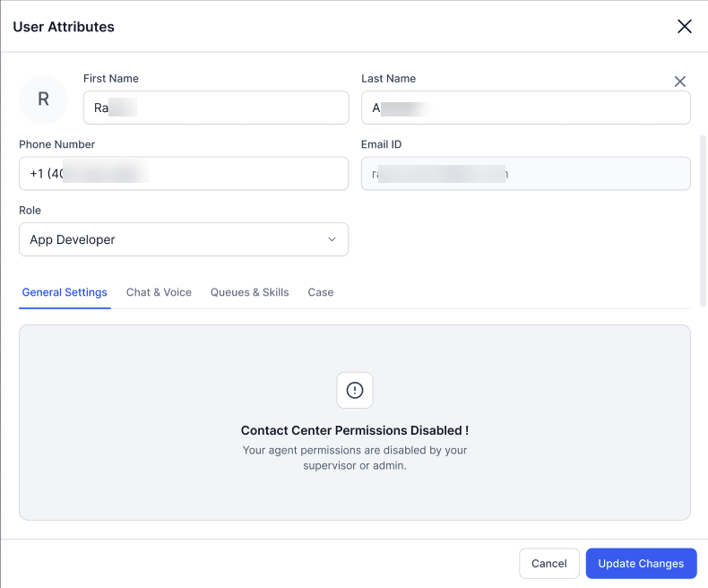
Task: Save with the Update Changes button
Action: (641, 563)
